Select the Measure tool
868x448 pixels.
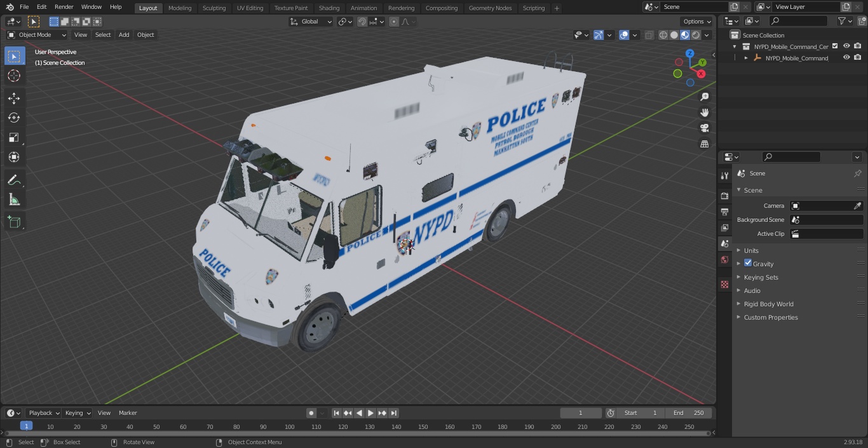pos(14,200)
